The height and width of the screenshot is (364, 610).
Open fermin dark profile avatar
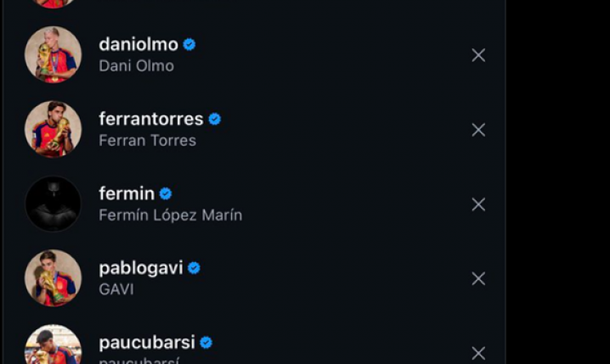click(54, 204)
